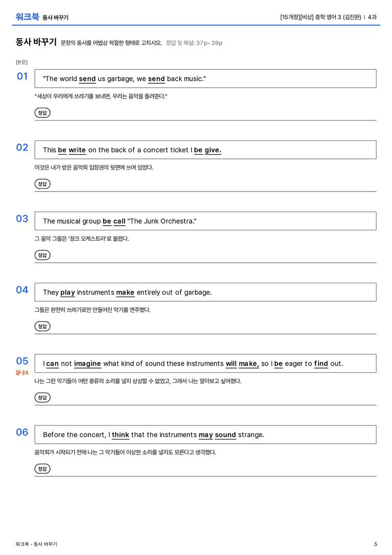Click the underlined word 'write' in question 02

[77, 150]
